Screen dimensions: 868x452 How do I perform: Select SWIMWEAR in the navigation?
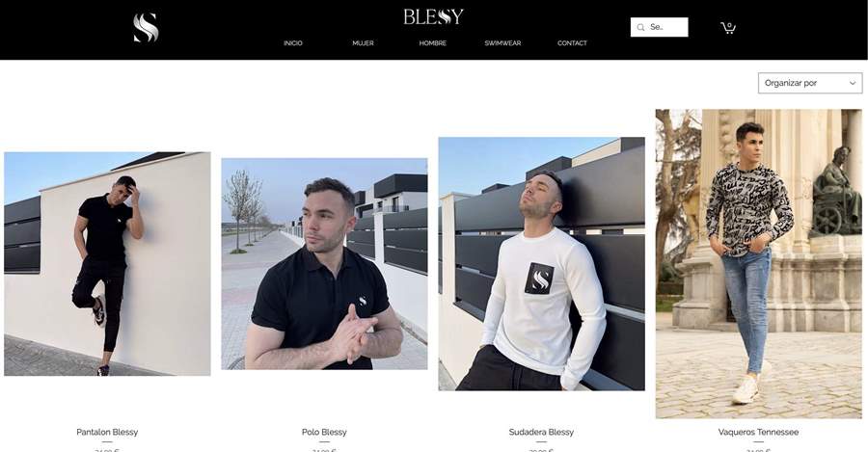coord(502,43)
